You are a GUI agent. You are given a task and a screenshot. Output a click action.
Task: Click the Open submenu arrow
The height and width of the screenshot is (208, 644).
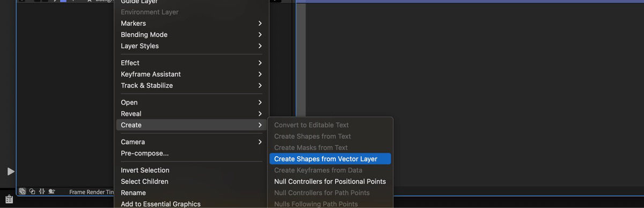[260, 102]
